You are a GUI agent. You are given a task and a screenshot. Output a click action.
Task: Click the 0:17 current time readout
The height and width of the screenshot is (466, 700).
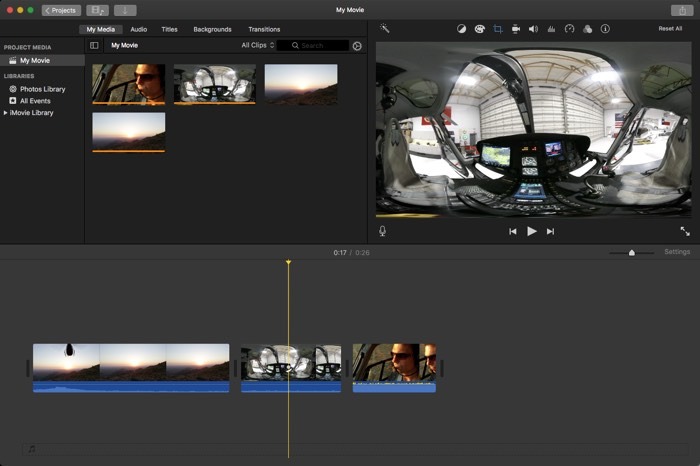[340, 253]
